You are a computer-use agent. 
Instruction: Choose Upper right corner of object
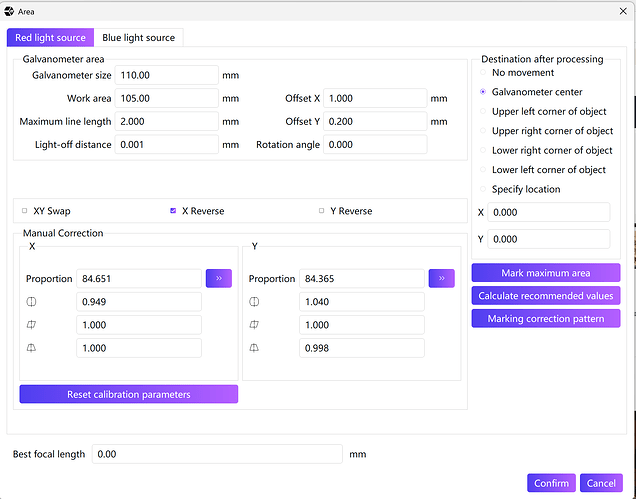483,131
